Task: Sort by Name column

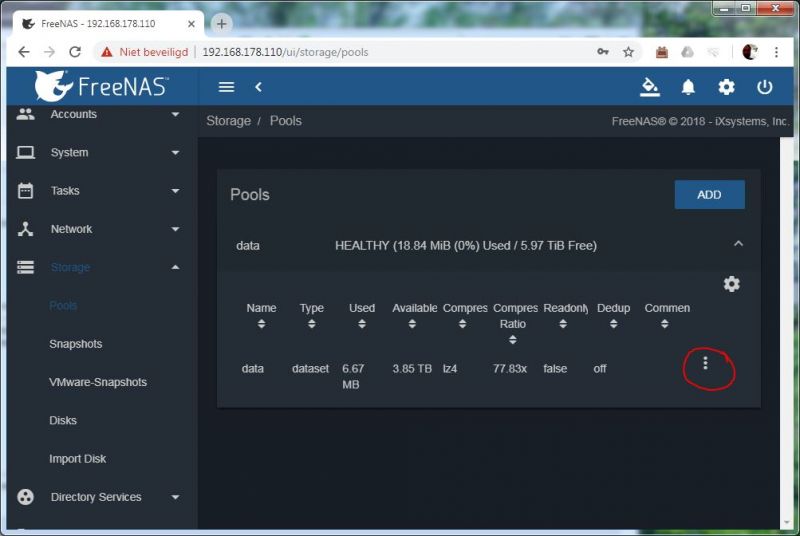Action: click(261, 324)
